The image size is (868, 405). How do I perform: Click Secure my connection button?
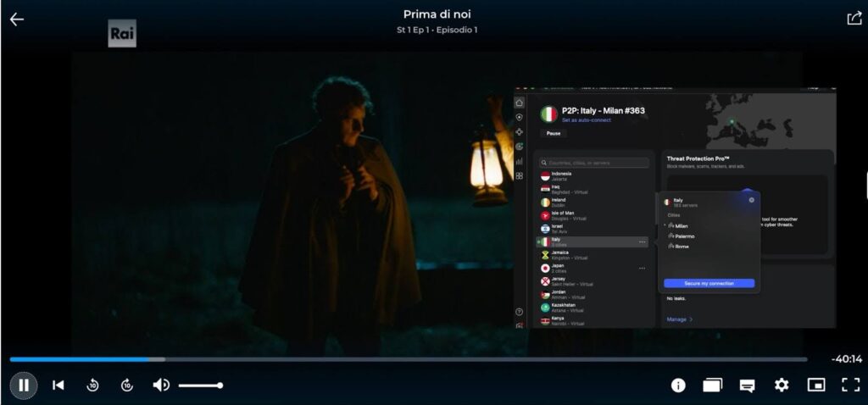(x=709, y=283)
